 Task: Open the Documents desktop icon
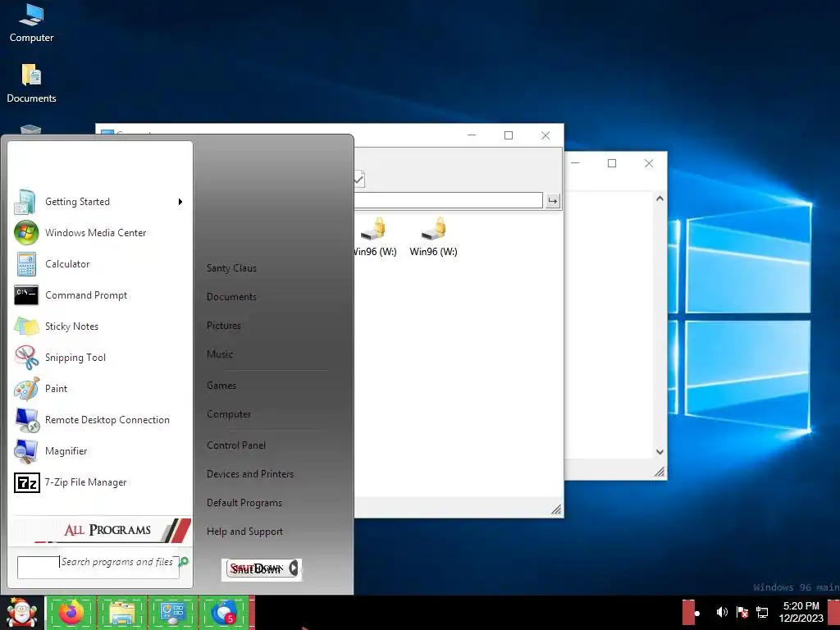[31, 84]
